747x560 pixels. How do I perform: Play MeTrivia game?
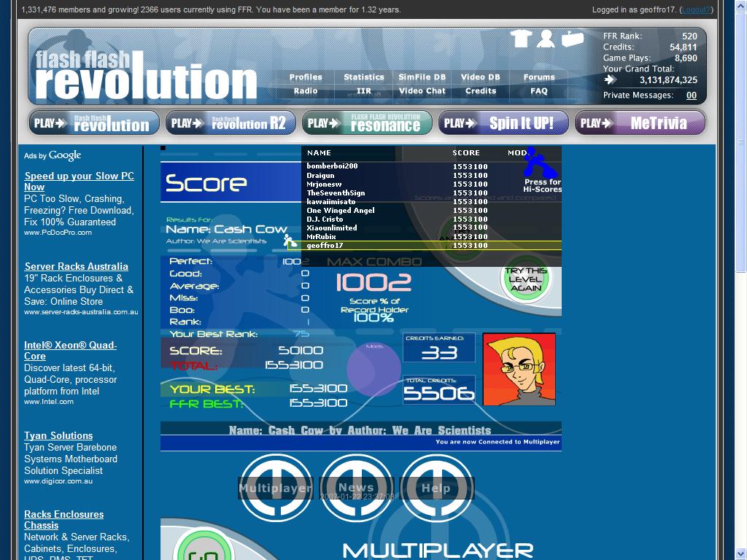(640, 123)
